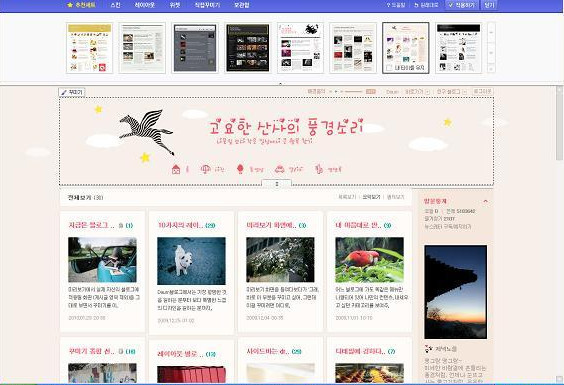Open the 위젯 tab
The height and width of the screenshot is (385, 564).
175,5
